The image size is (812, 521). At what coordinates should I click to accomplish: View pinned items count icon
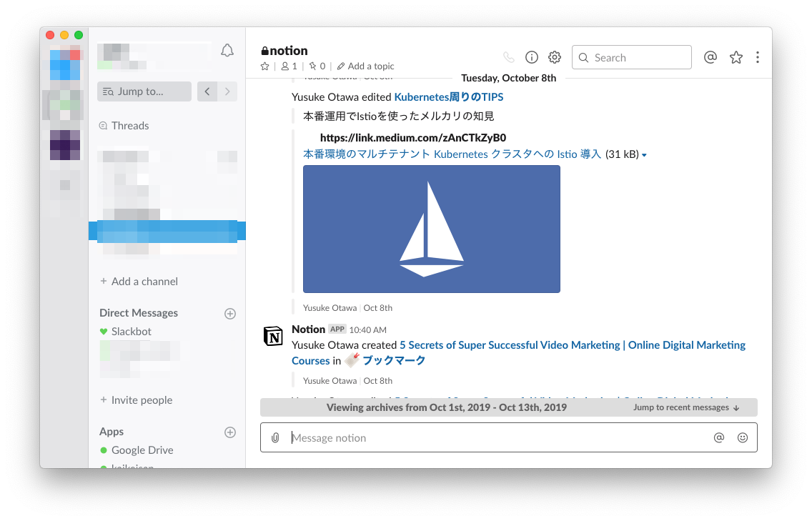pyautogui.click(x=317, y=66)
